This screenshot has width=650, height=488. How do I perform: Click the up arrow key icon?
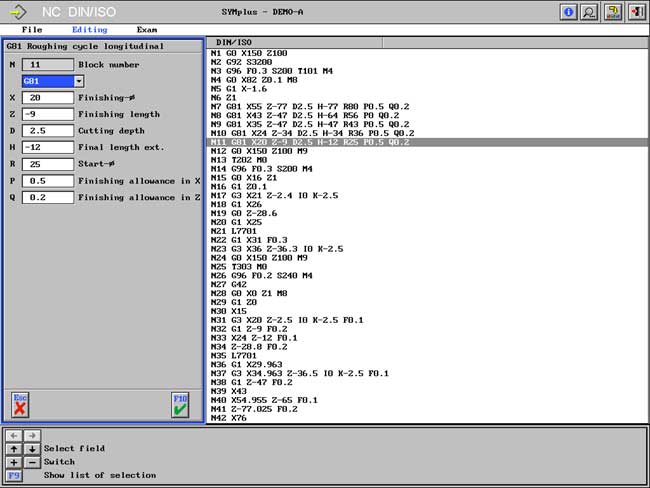click(13, 448)
